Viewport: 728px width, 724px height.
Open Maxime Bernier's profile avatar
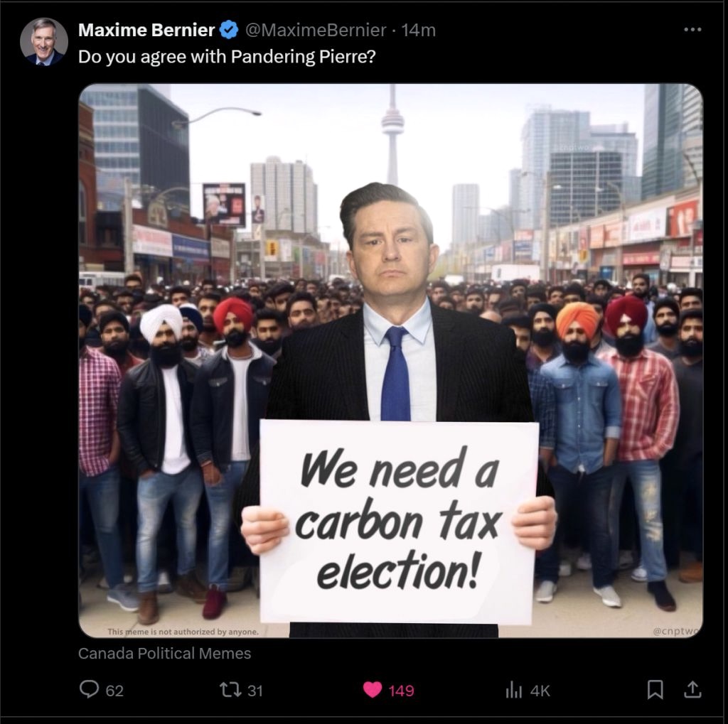click(x=44, y=42)
